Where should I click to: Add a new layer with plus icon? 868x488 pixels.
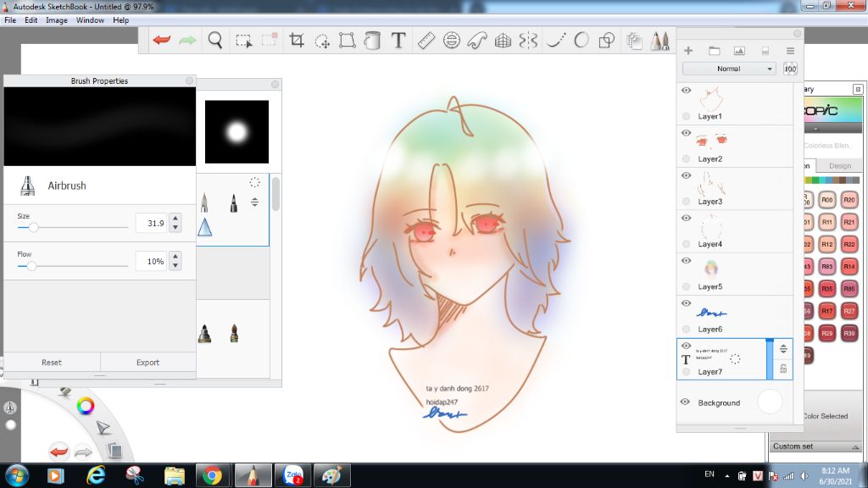point(688,51)
